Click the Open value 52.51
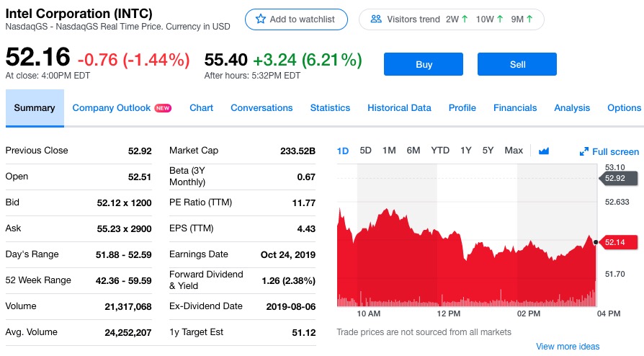The image size is (644, 356). point(140,177)
